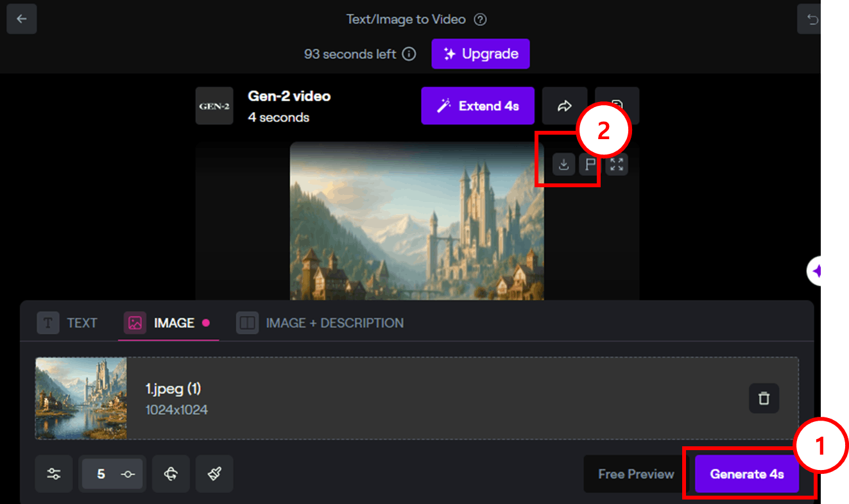Open the camera motion controls
This screenshot has width=849, height=504.
(170, 474)
